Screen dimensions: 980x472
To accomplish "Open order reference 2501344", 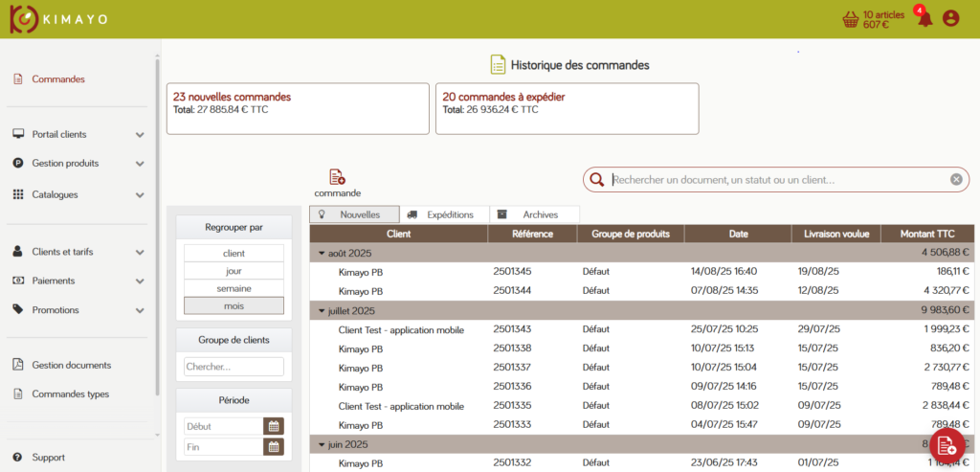I will click(x=513, y=291).
